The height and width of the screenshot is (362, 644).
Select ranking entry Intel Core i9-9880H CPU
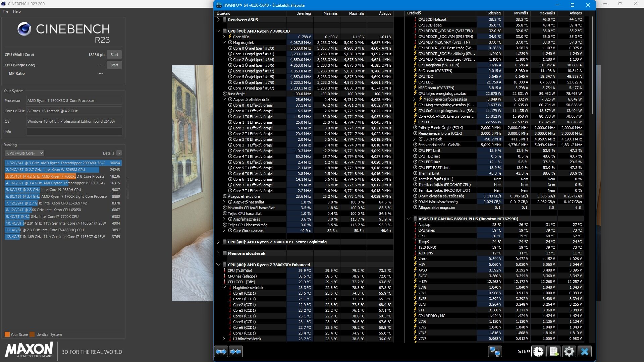point(63,190)
